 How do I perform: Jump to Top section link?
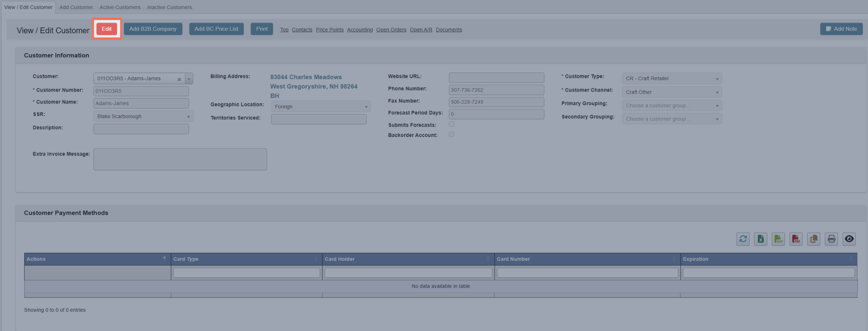click(x=284, y=30)
